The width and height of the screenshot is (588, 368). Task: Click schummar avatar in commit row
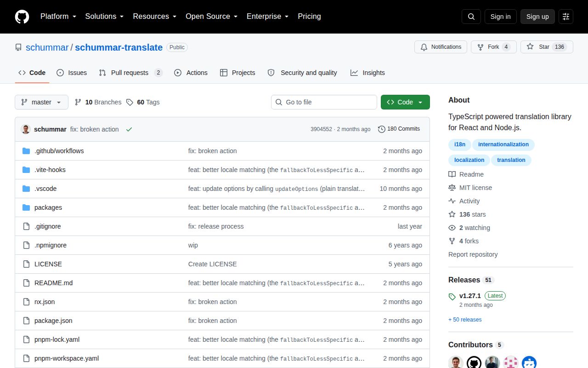26,129
